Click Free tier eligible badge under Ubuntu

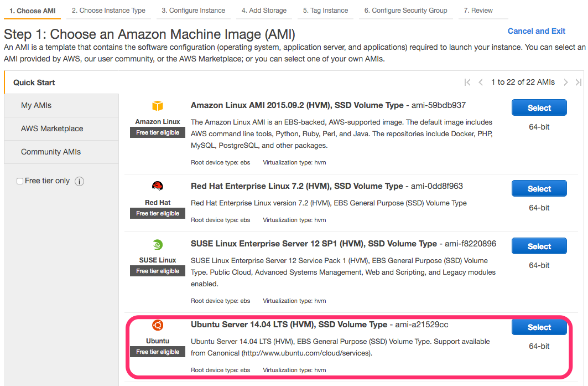(158, 352)
